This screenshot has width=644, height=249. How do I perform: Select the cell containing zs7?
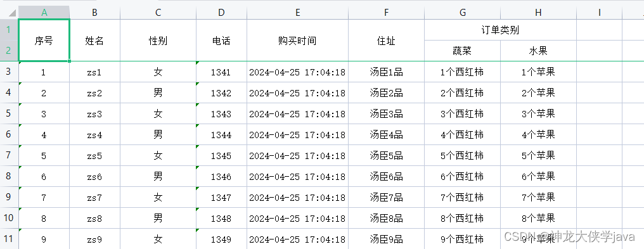(x=95, y=198)
